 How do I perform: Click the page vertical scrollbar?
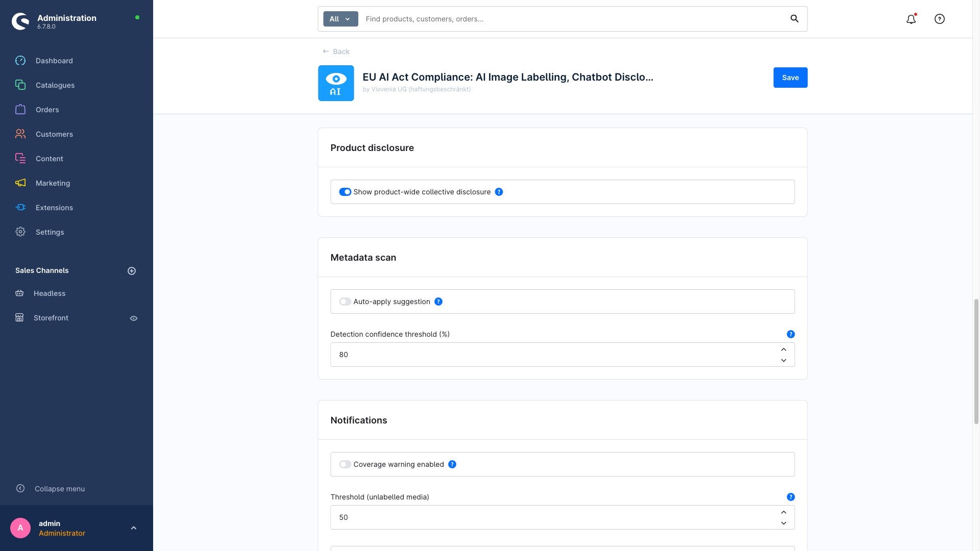pos(976,362)
